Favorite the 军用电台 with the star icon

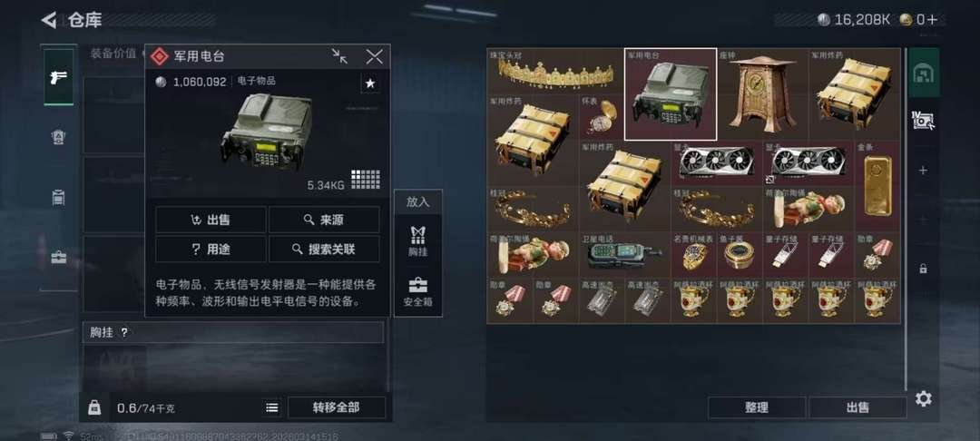pos(370,83)
